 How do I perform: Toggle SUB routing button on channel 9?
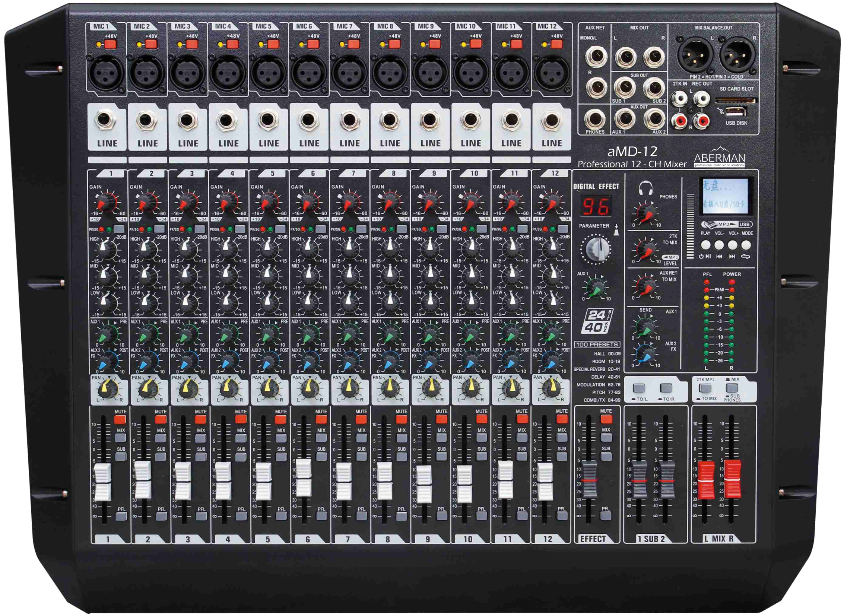pyautogui.click(x=442, y=456)
